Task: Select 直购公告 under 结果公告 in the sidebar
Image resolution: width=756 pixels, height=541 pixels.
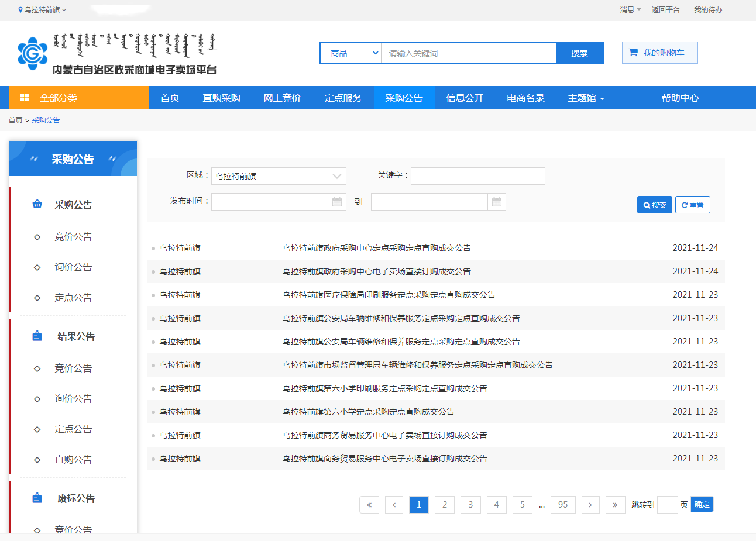Action: 73,460
